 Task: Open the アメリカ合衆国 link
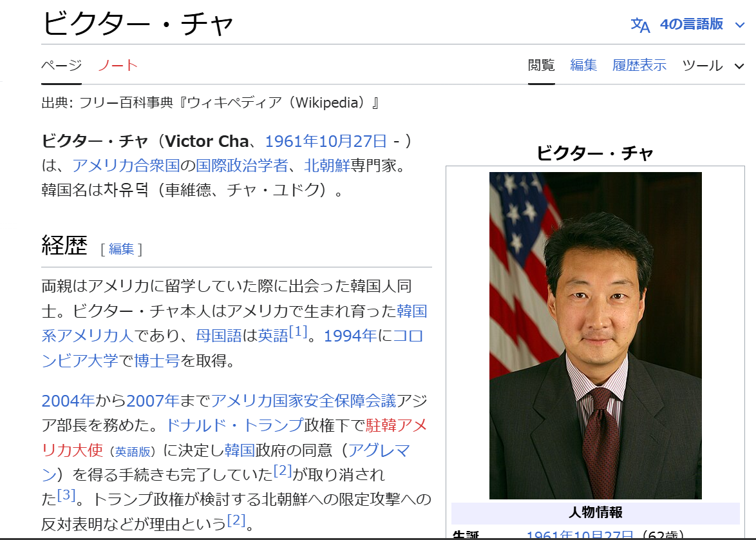(x=126, y=166)
